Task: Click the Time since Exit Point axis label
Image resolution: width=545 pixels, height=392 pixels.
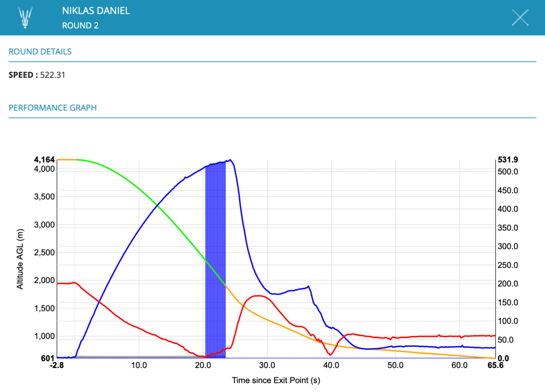Action: [276, 380]
